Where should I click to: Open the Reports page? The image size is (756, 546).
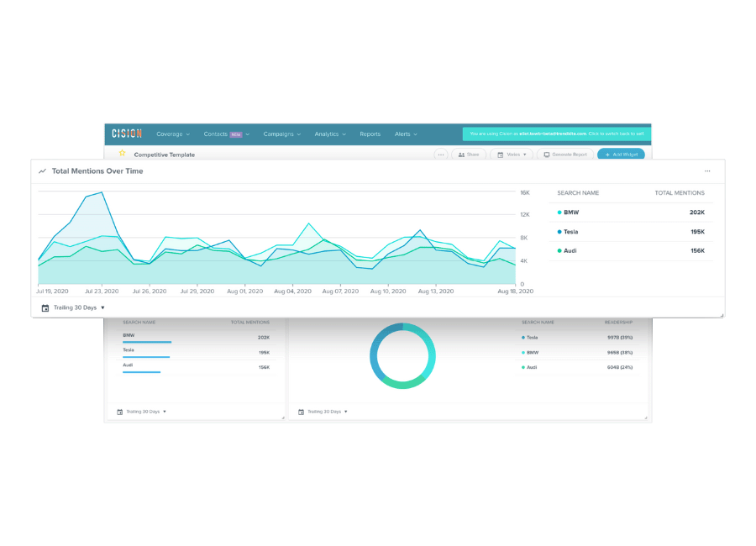tap(370, 134)
